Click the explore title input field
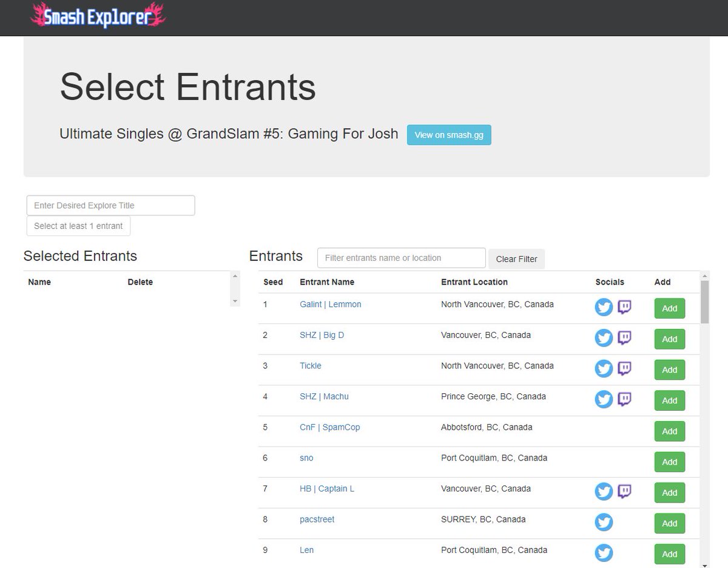 click(x=110, y=205)
